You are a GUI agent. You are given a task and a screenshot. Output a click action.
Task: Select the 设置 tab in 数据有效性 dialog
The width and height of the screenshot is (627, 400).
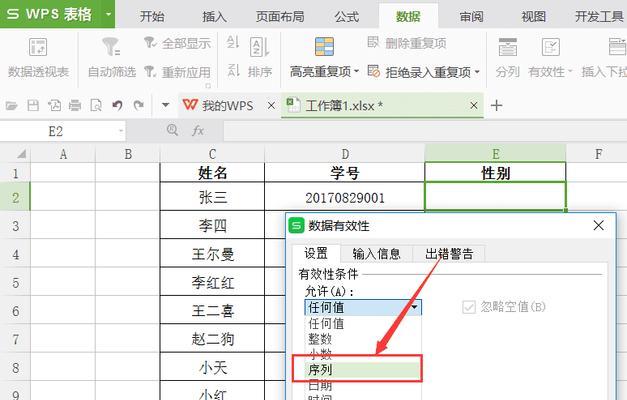pos(316,253)
